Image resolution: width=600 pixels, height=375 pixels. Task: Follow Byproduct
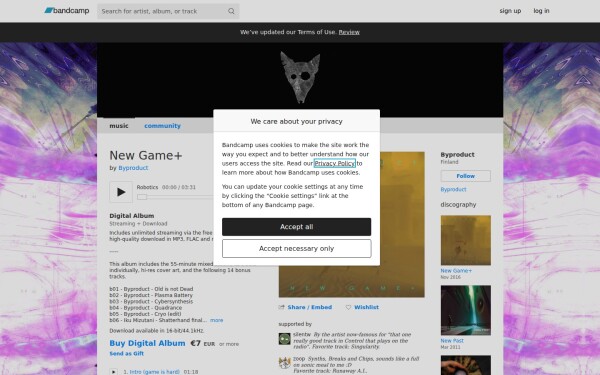click(466, 176)
